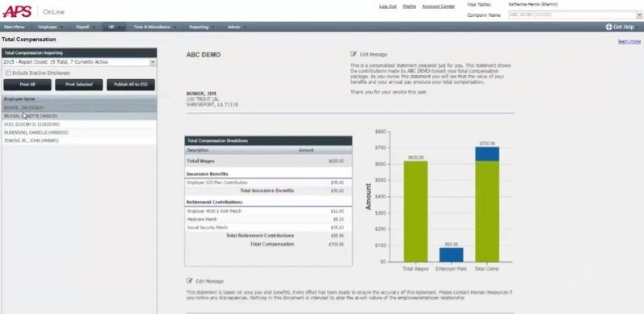Open the Reporting menu
The image size is (644, 314).
(201, 27)
